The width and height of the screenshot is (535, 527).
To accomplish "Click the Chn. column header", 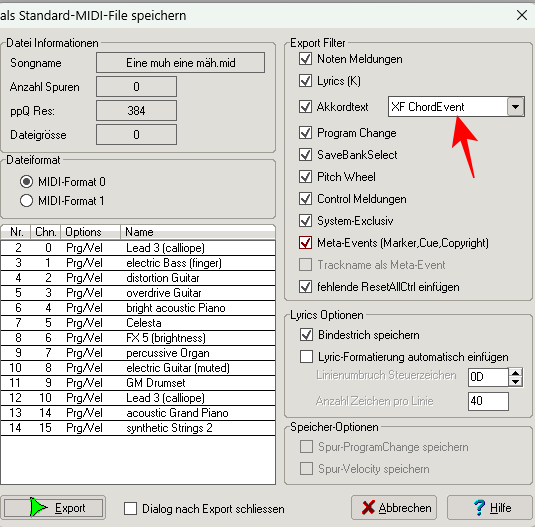I will point(46,232).
